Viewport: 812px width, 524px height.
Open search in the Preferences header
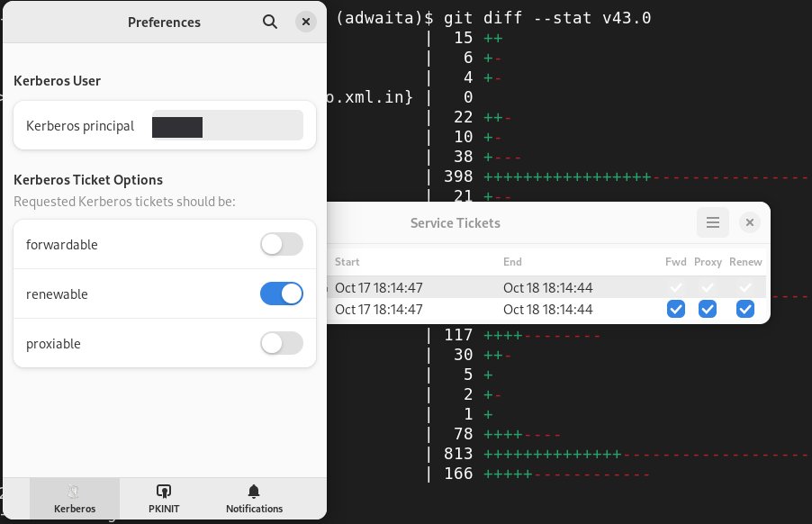coord(269,22)
